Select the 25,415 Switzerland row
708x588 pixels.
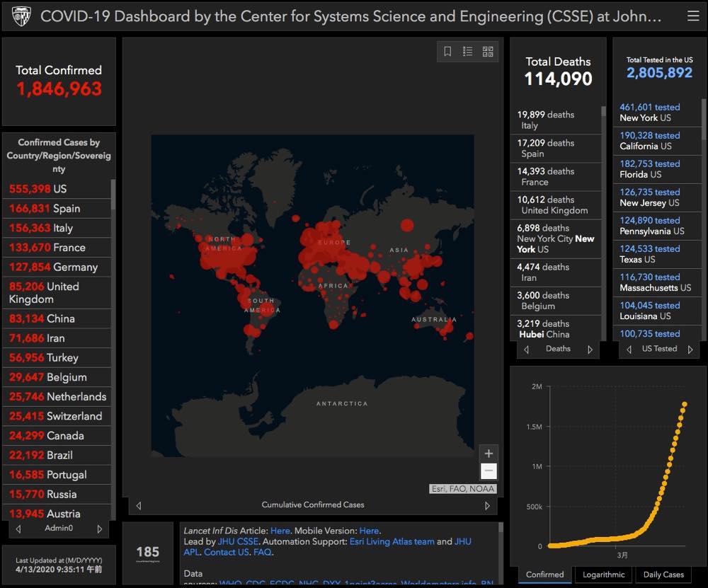(x=57, y=416)
